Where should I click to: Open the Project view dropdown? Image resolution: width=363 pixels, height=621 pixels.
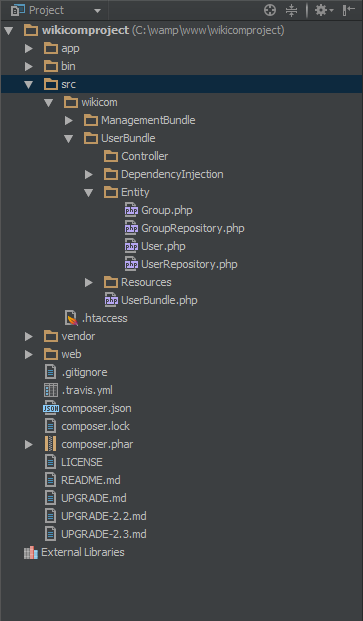57,10
